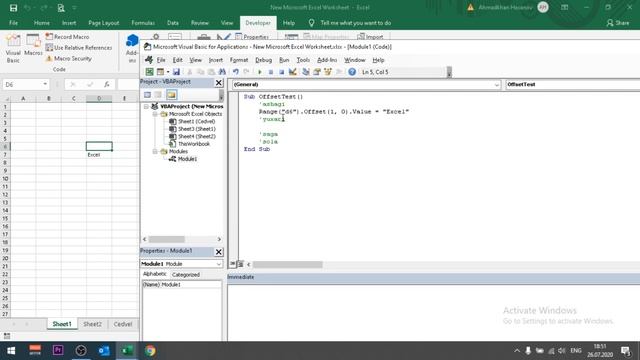
Task: Click Record Macro in Excel ribbon
Action: coord(67,37)
